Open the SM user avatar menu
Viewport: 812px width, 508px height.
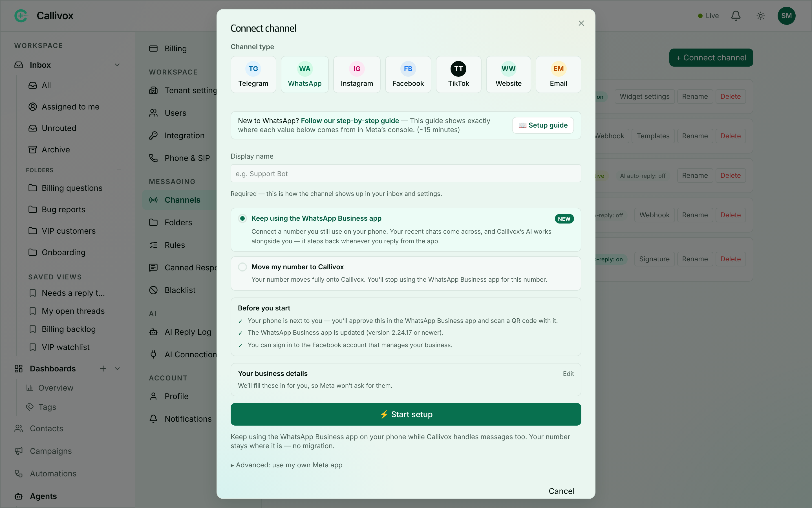coord(786,16)
